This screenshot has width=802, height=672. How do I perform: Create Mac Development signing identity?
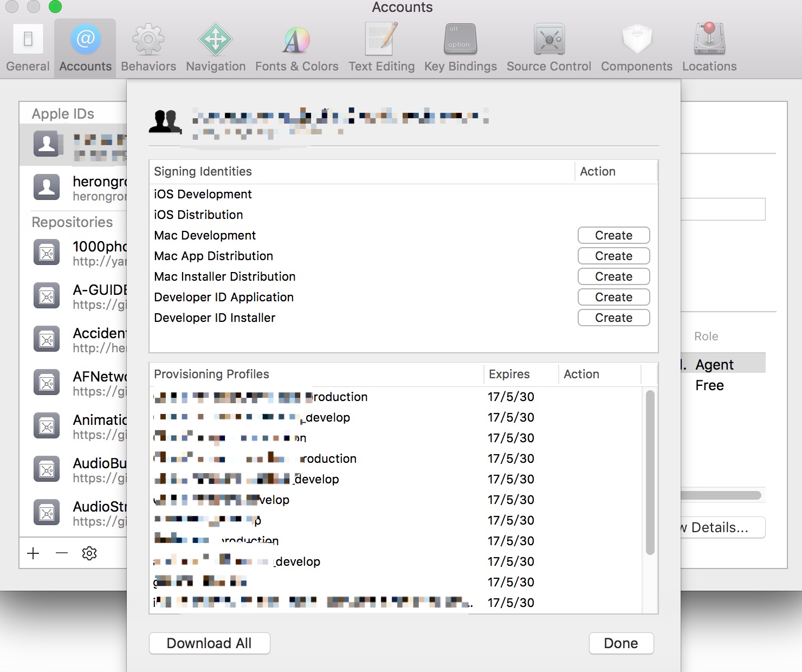[613, 235]
